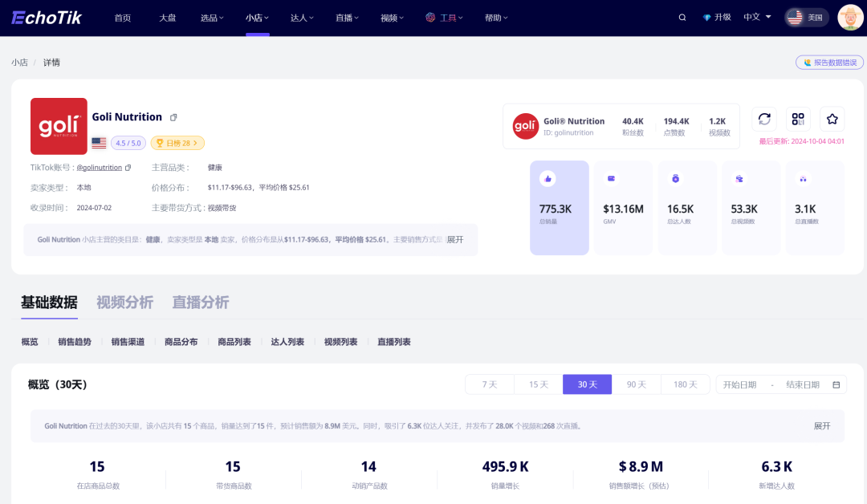Click the 495.9K 销量增长 value
The height and width of the screenshot is (504, 867).
[506, 467]
